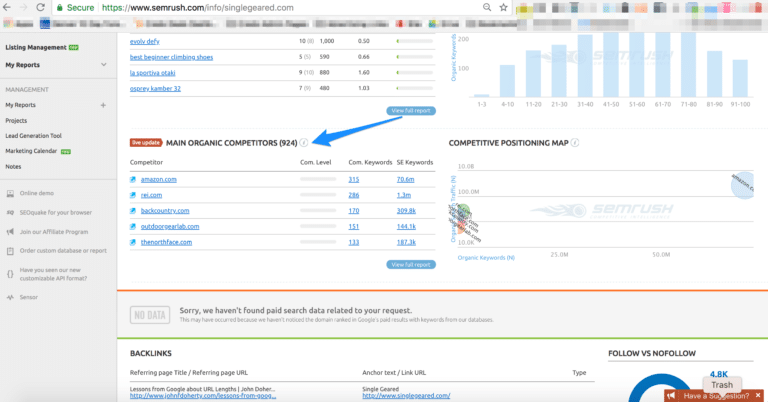Open Projects in sidebar
Viewport: 768px width, 402px height.
point(16,120)
